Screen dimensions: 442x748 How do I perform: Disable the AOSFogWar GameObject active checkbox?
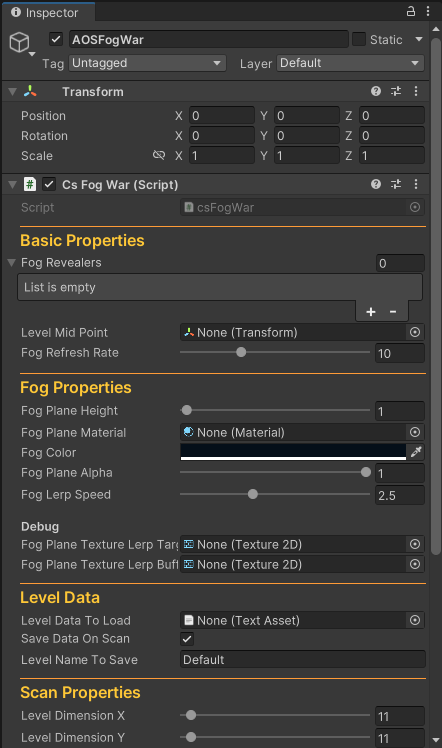coord(56,39)
